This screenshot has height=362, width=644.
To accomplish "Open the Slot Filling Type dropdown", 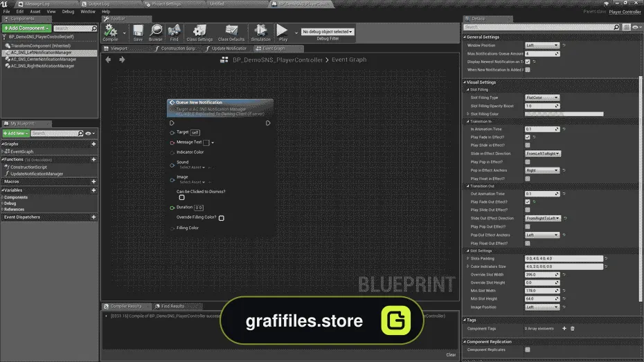I will 542,98.
